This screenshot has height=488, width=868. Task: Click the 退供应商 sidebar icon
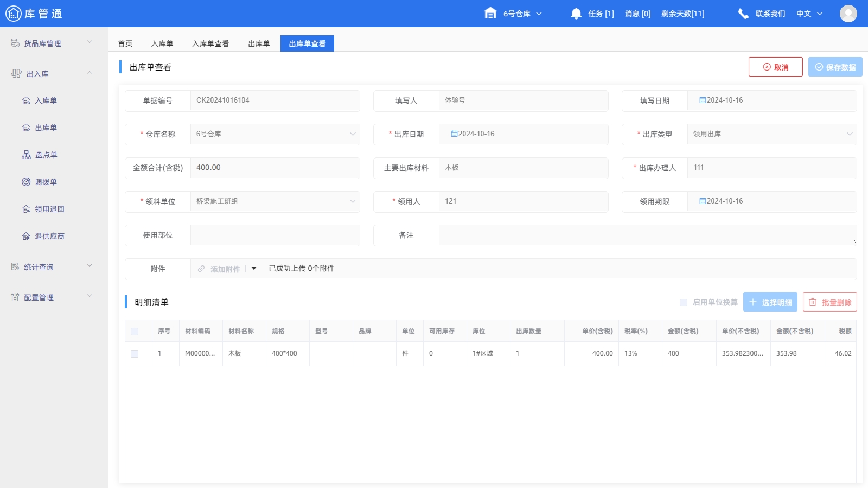pos(26,236)
